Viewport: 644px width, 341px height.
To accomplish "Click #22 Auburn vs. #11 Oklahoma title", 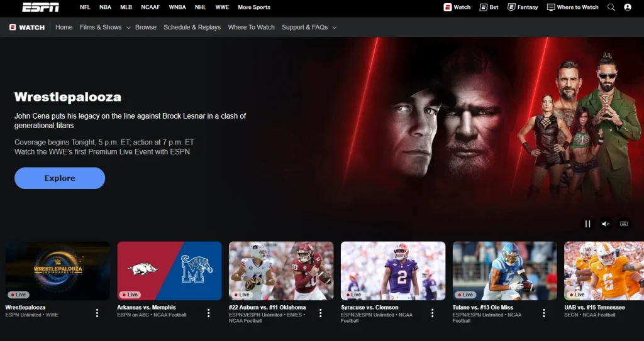I will click(x=267, y=307).
